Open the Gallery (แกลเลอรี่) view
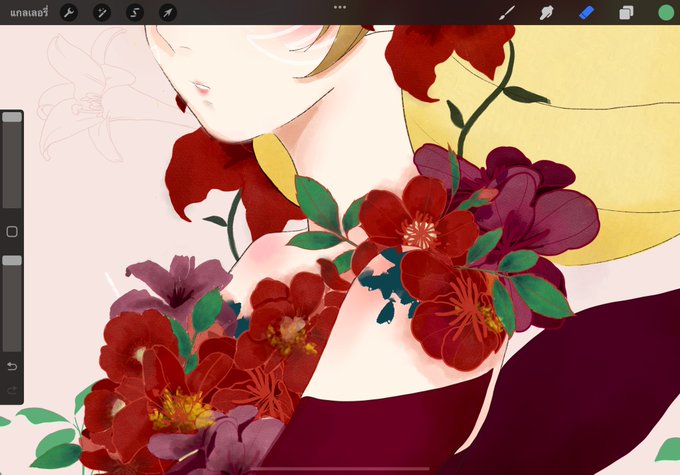 (x=29, y=13)
